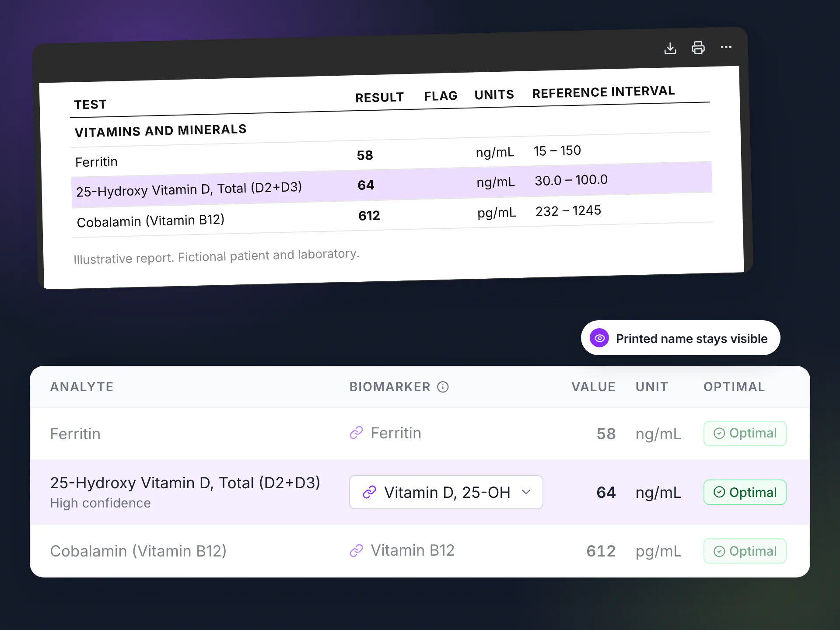
Task: Click the UNIT column header
Action: [651, 387]
